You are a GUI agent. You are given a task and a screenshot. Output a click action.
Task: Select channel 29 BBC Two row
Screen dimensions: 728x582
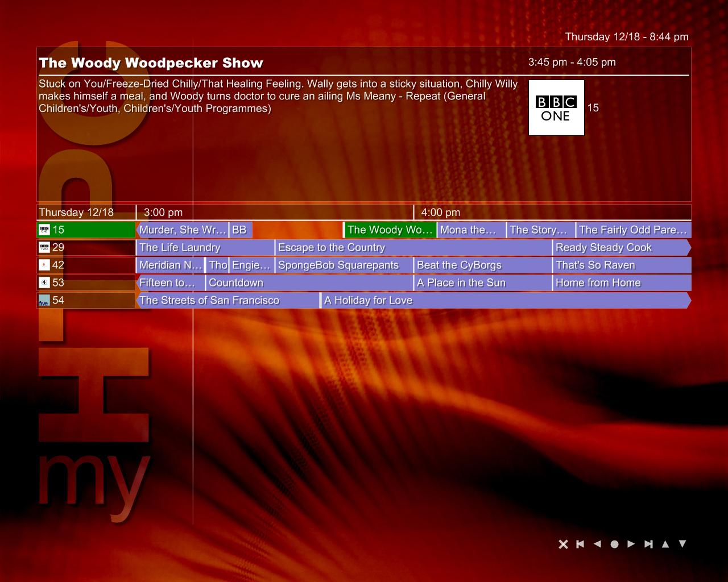click(x=86, y=248)
